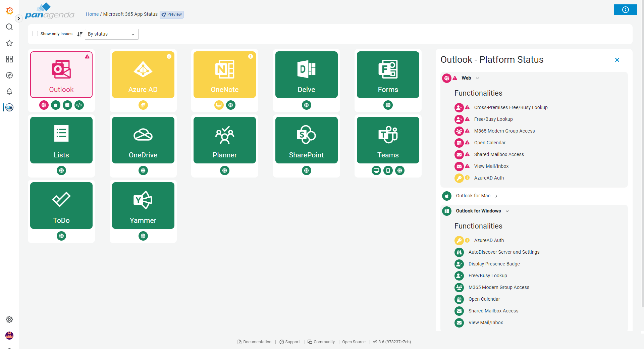Collapse the Outlook for Windows section
This screenshot has width=644, height=349.
pyautogui.click(x=507, y=211)
